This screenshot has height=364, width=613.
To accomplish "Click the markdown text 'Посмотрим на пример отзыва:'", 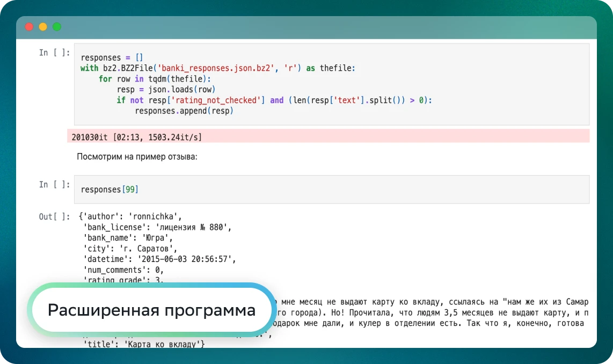I will (x=137, y=157).
